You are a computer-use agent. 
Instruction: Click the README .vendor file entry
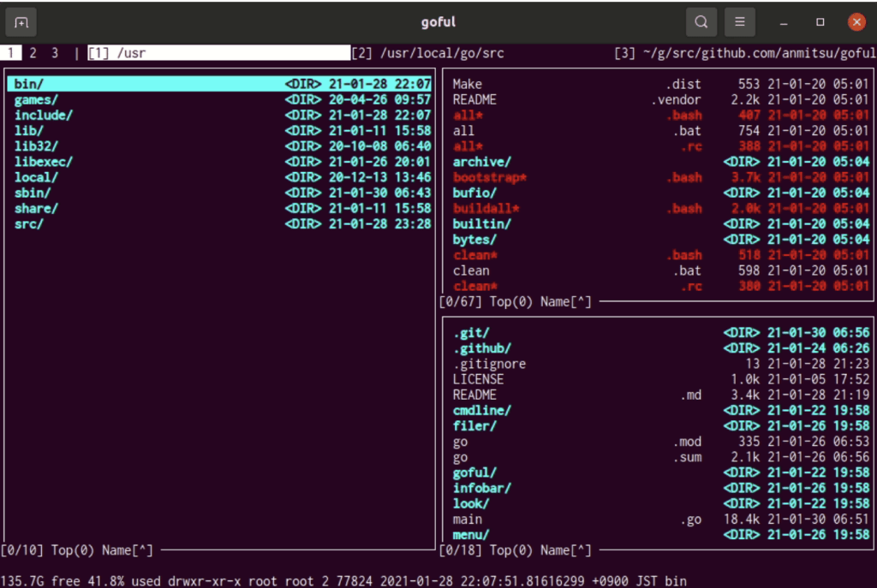point(660,99)
